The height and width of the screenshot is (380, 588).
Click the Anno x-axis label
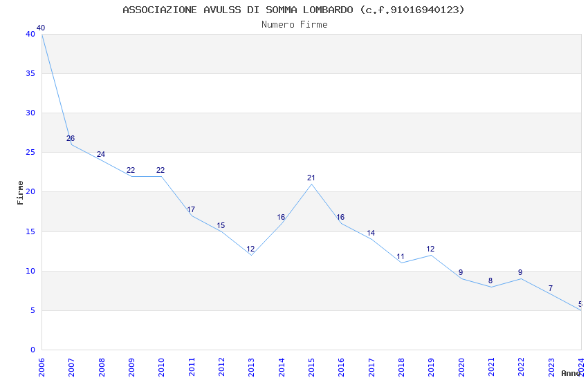(x=571, y=373)
